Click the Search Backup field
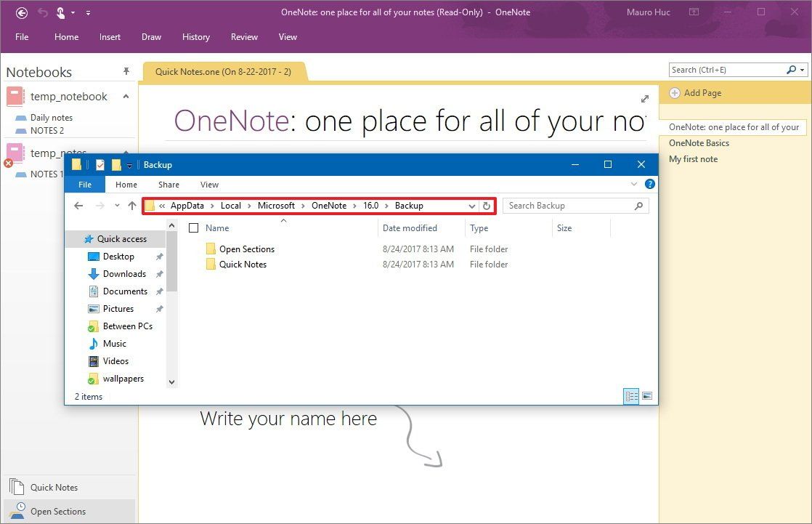Screen dimensions: 812x524 [x=575, y=206]
